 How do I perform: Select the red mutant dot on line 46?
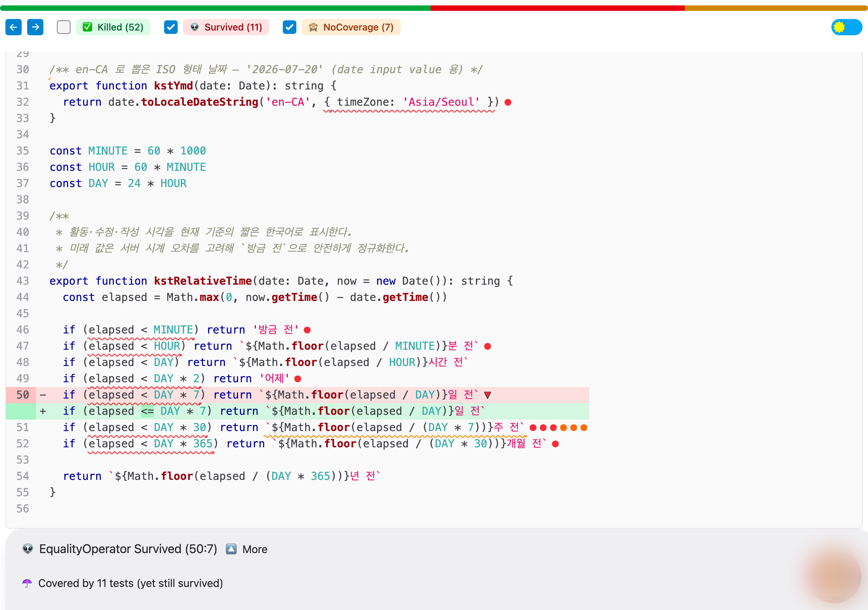307,330
